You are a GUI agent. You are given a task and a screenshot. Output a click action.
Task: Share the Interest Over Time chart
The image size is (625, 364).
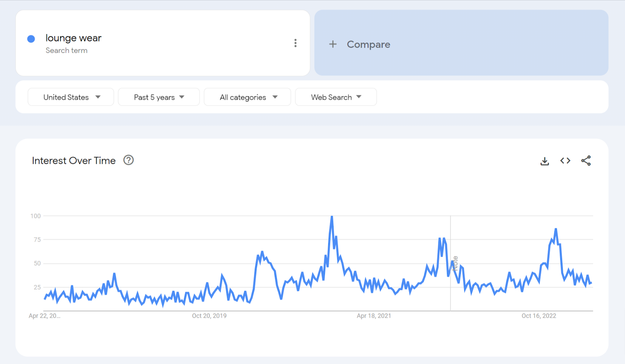pyautogui.click(x=586, y=161)
